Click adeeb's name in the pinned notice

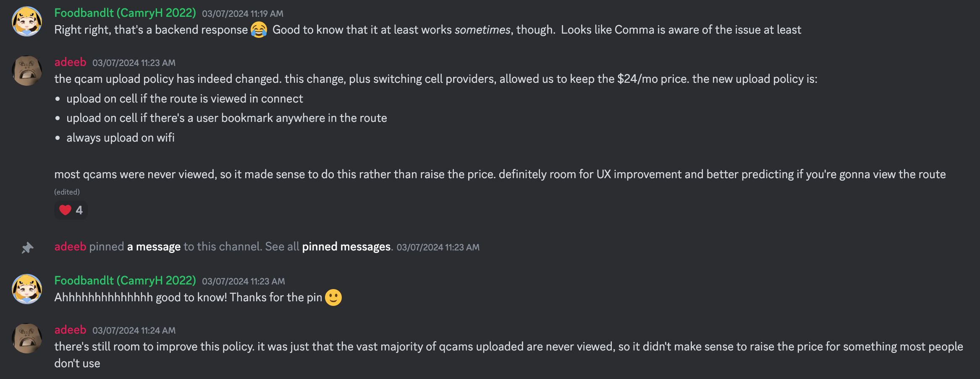[x=70, y=247]
